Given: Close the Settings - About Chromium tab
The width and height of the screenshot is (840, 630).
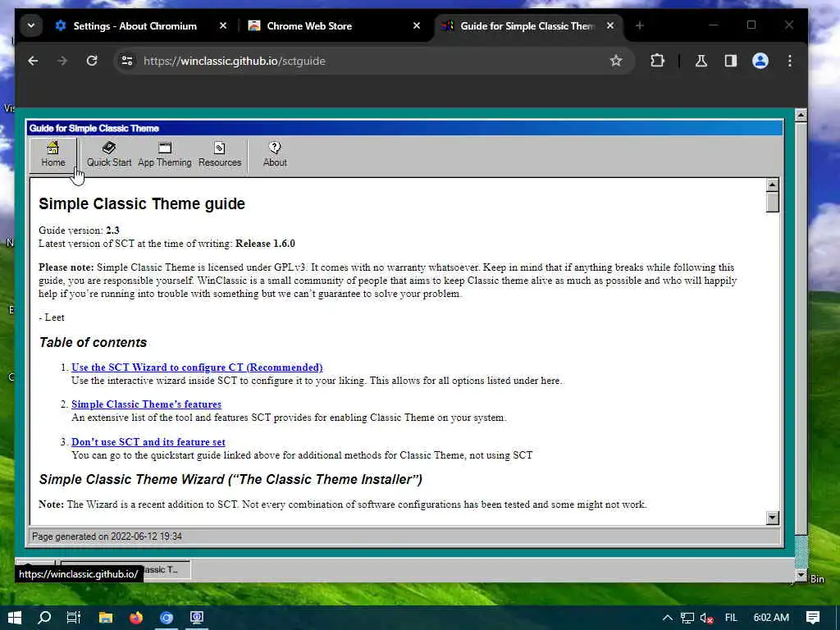Looking at the screenshot, I should click(x=223, y=25).
